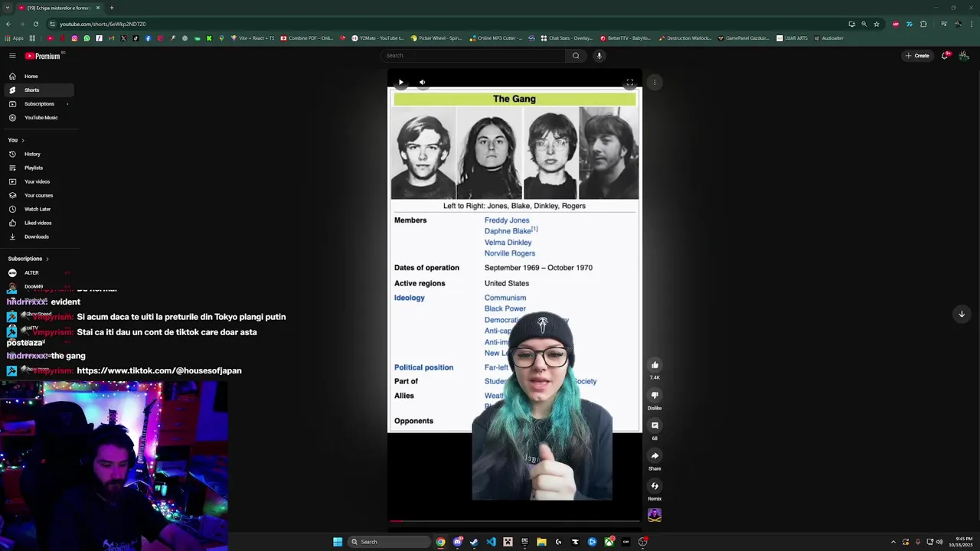The width and height of the screenshot is (980, 551).
Task: Open Steam from the taskbar
Action: [x=475, y=542]
